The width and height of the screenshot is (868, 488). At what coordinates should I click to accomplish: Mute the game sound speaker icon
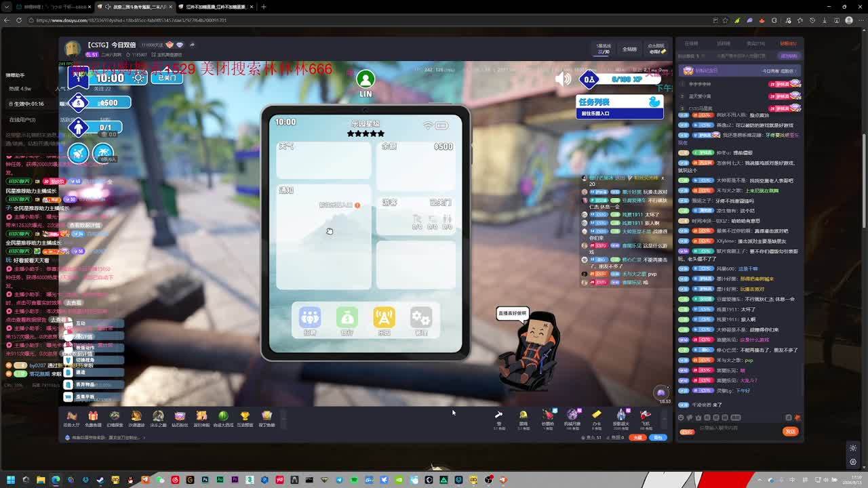tap(563, 79)
